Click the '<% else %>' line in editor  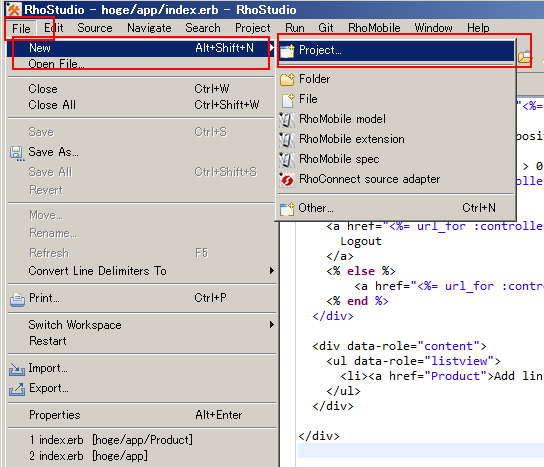coord(361,271)
